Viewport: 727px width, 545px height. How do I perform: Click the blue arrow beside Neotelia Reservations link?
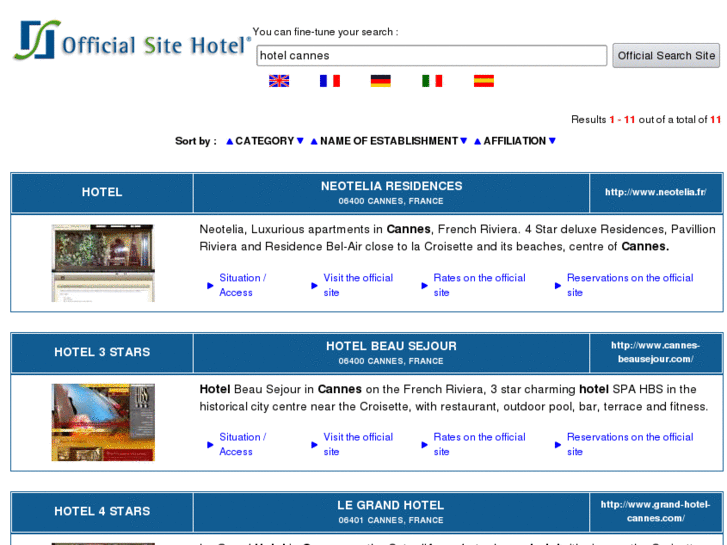click(x=558, y=286)
